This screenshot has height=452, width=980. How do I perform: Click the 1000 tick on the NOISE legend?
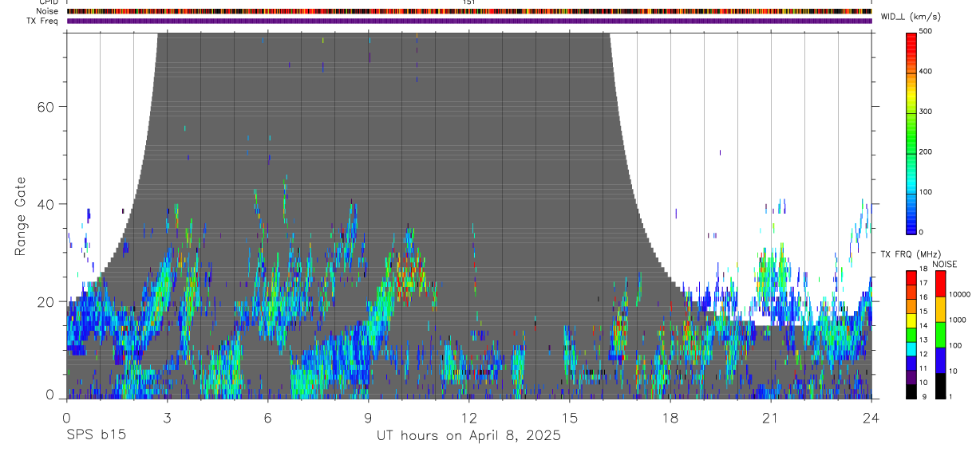[958, 320]
